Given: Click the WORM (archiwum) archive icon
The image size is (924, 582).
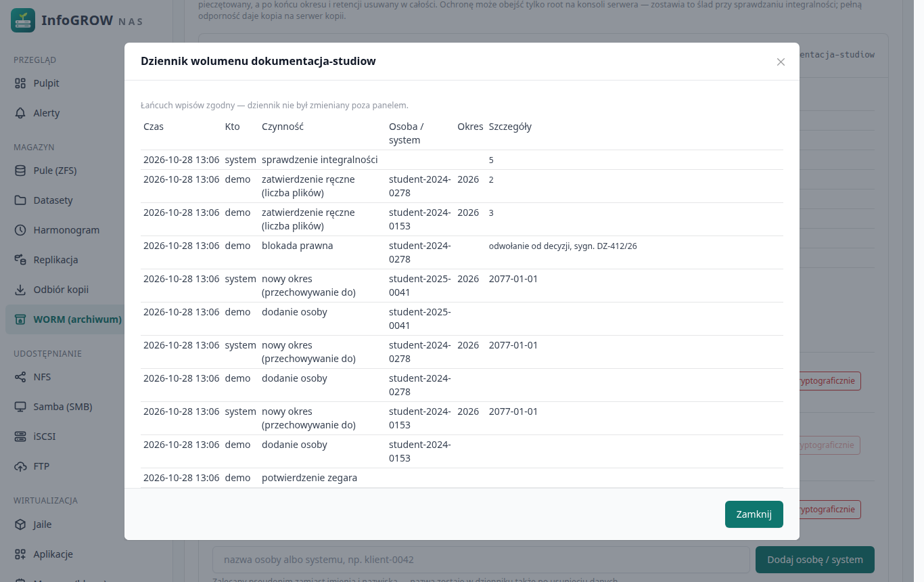Looking at the screenshot, I should (x=20, y=319).
